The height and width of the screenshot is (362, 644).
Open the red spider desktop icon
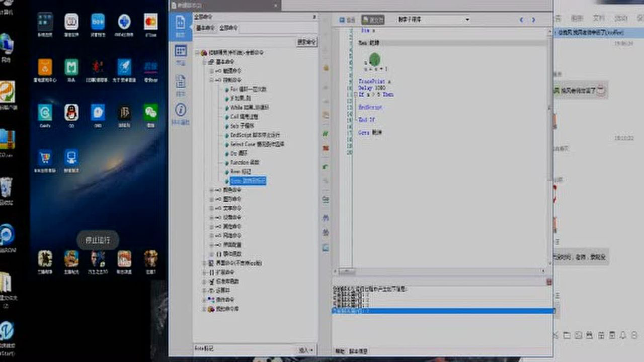[98, 67]
